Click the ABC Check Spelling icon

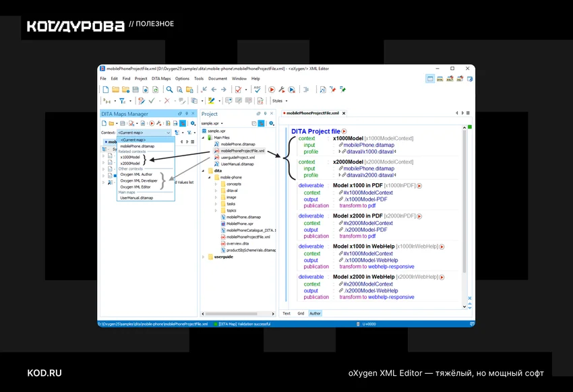pos(258,90)
